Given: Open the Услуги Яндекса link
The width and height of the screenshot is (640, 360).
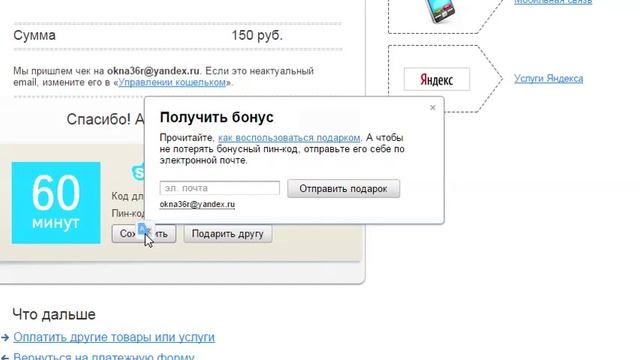Looking at the screenshot, I should [x=548, y=78].
